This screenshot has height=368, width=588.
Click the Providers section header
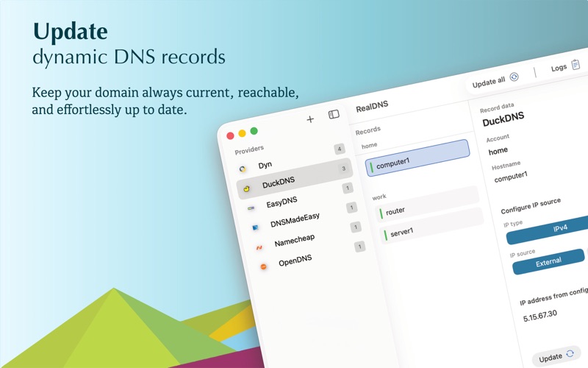(249, 150)
